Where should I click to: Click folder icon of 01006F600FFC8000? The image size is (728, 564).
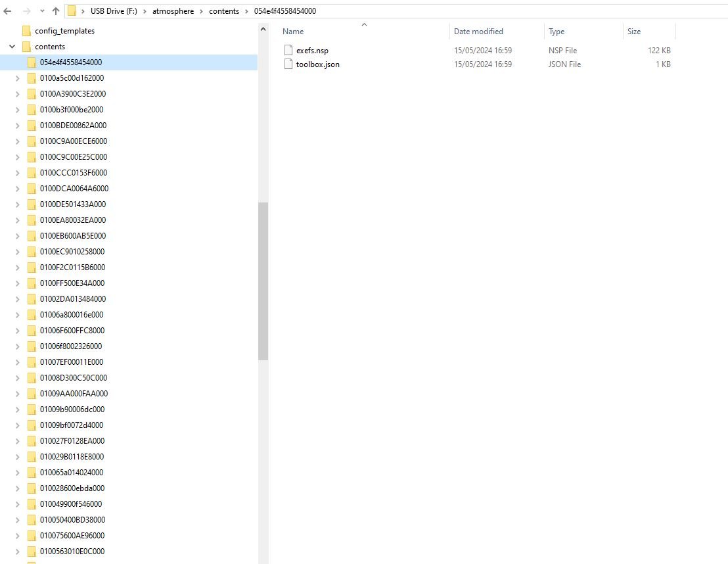click(32, 331)
